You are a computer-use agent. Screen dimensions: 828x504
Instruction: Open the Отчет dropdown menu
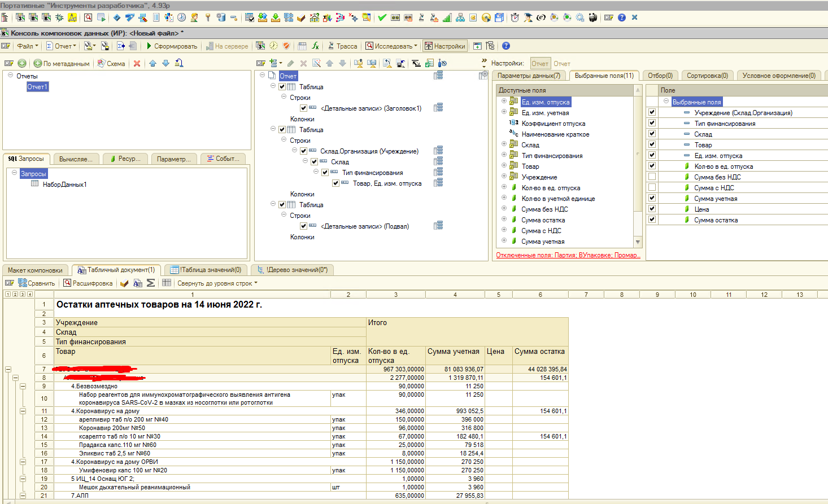tap(61, 46)
